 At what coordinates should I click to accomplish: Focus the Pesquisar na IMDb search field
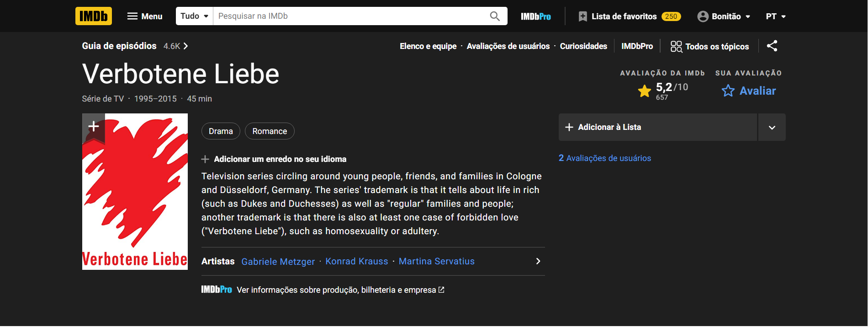click(x=349, y=16)
